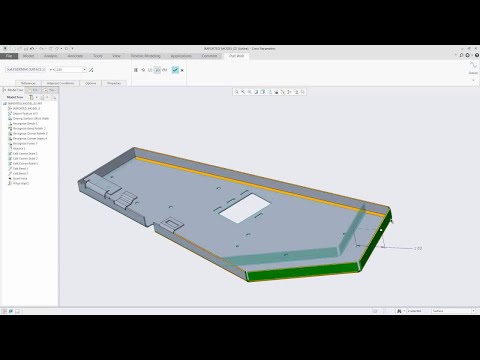Toggle the second status bar icon at bottom left
The image size is (480, 360).
pos(11,311)
